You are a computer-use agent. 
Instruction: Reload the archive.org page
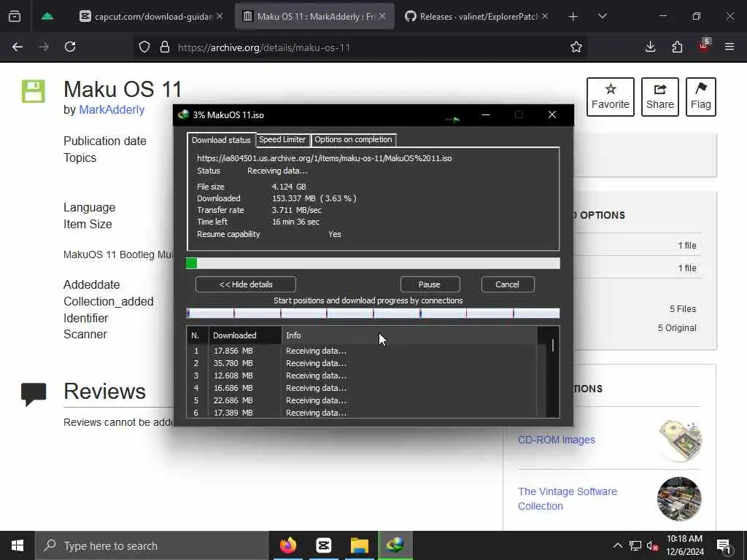pyautogui.click(x=70, y=47)
